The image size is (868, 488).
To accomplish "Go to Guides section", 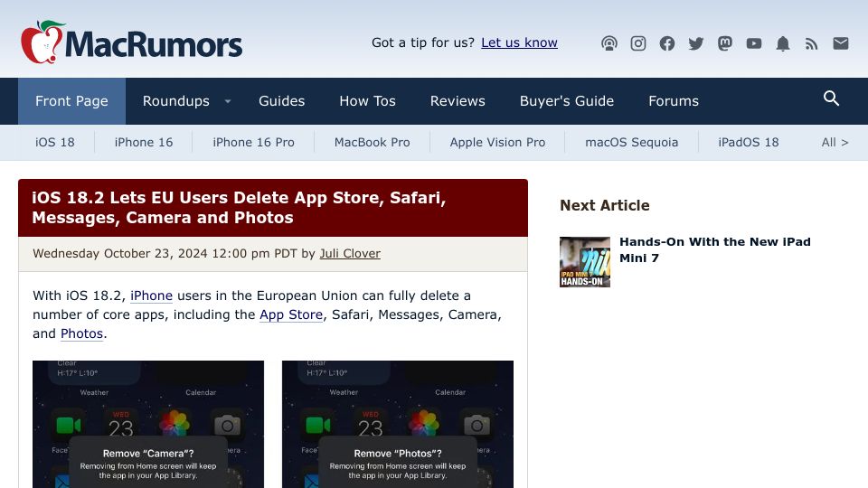I will (x=282, y=101).
